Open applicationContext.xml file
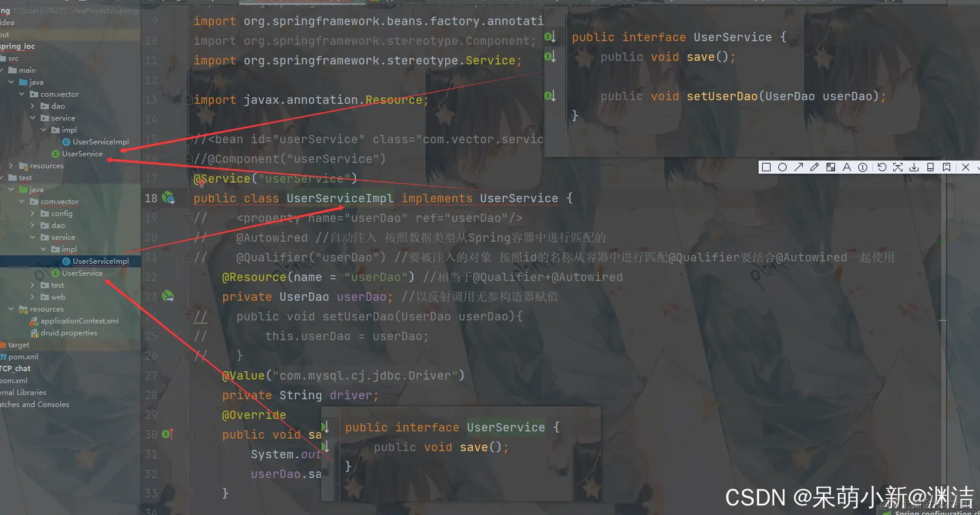 click(x=75, y=321)
